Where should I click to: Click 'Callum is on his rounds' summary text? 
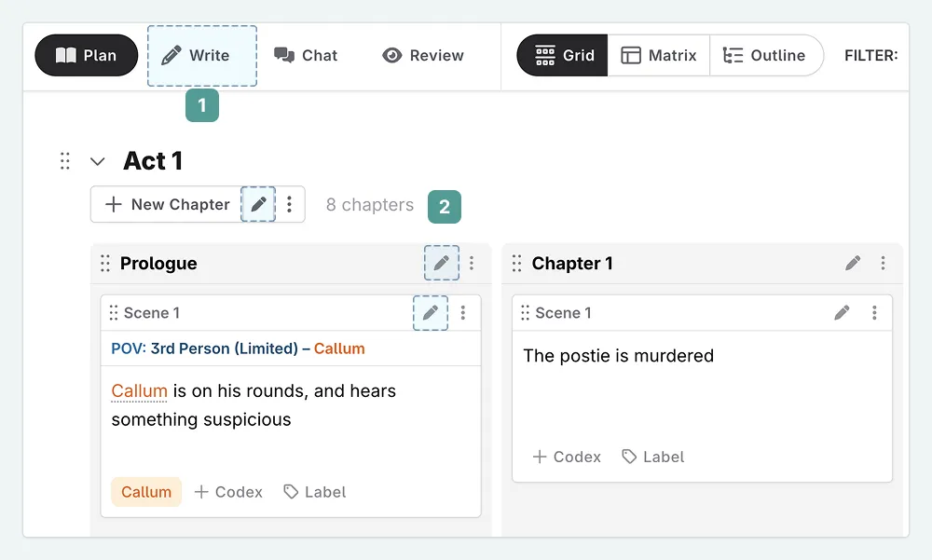click(x=254, y=405)
